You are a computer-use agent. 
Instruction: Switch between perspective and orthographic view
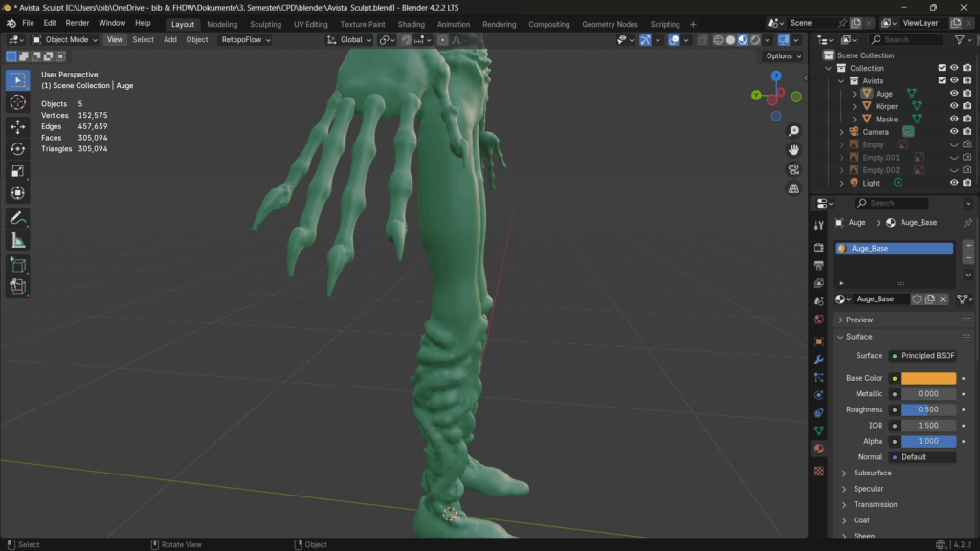[x=793, y=188]
